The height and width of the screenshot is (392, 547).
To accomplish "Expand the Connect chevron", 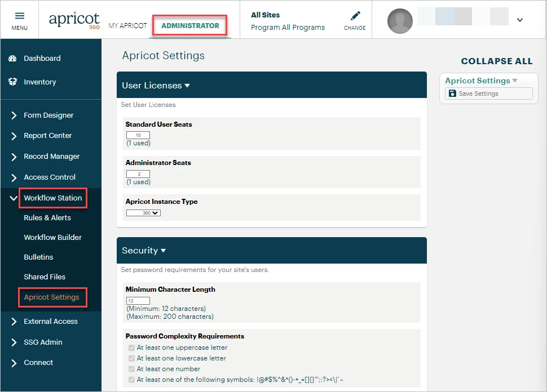I will point(14,363).
